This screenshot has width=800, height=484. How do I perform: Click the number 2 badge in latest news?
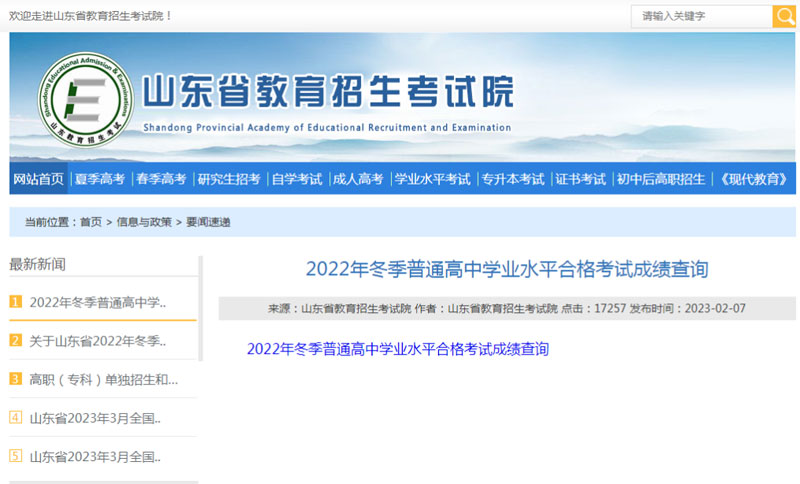tap(16, 340)
